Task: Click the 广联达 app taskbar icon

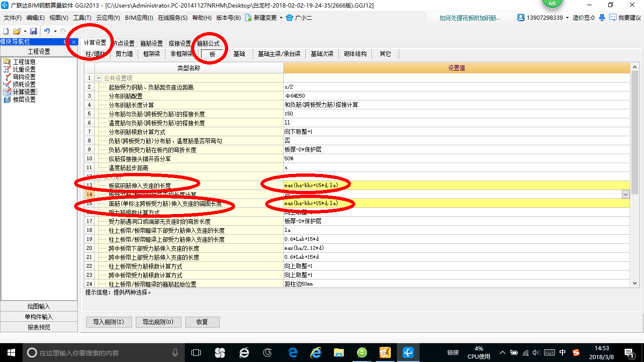Action: coord(408,353)
